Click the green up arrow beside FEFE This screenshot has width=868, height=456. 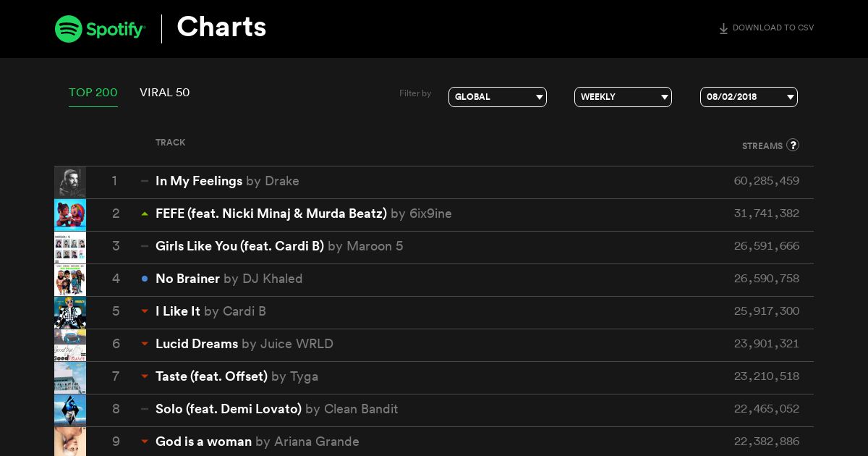(x=145, y=214)
